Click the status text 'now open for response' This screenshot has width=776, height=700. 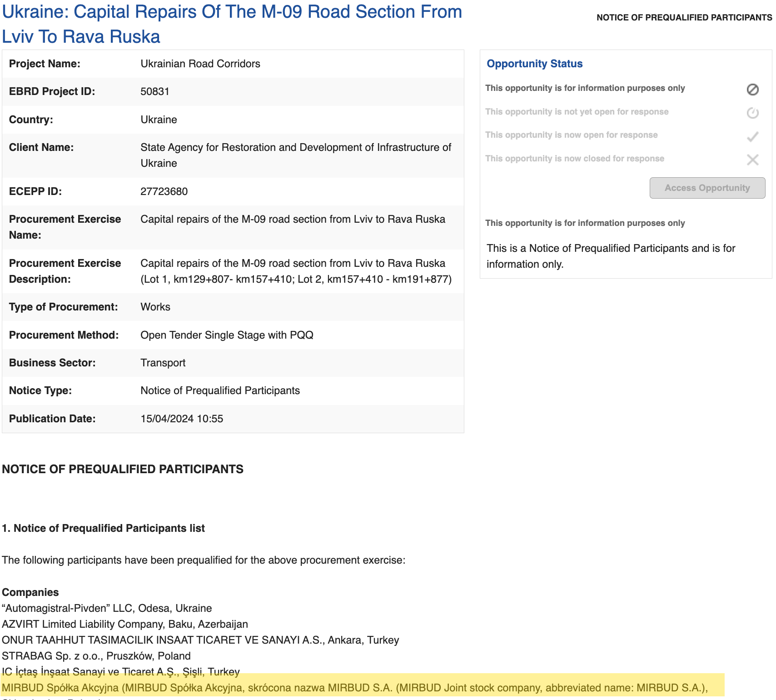(571, 135)
